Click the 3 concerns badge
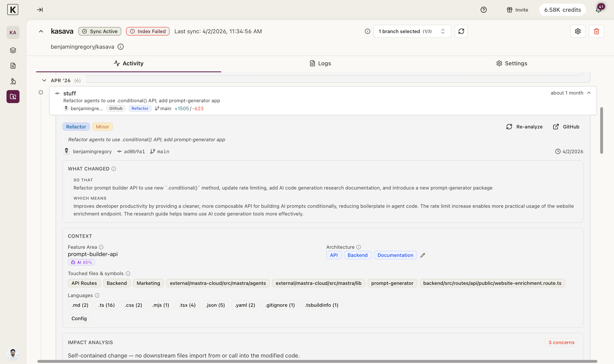 point(561,342)
